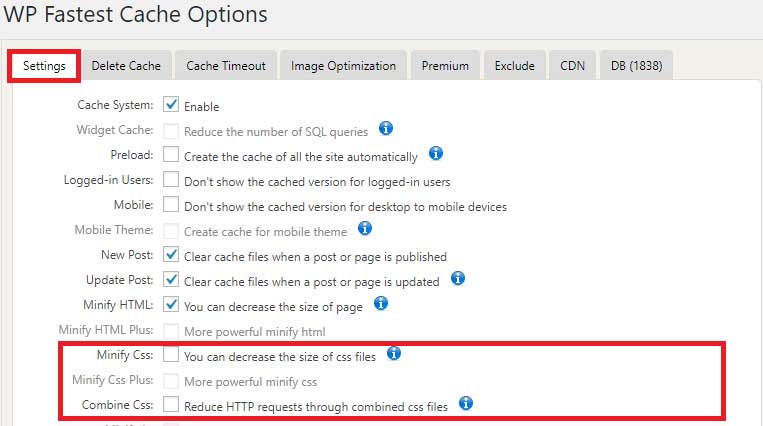Click info icon for Combine Css

pyautogui.click(x=465, y=403)
